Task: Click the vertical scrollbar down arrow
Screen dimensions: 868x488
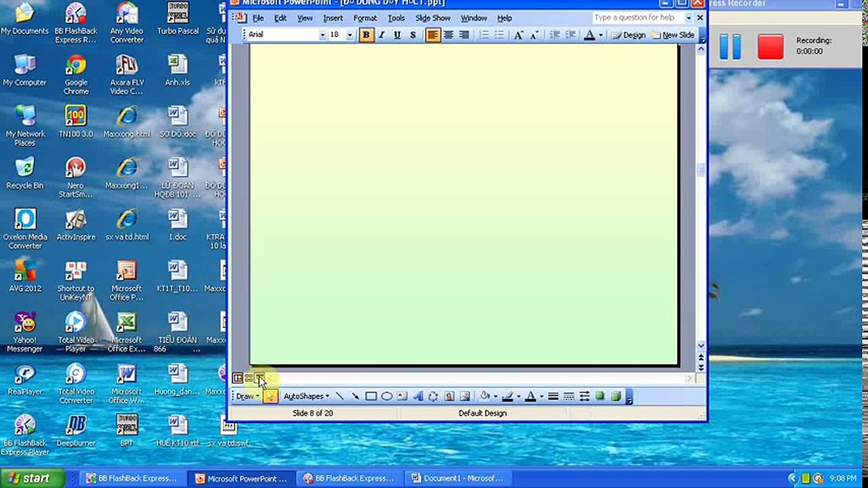Action: point(701,346)
